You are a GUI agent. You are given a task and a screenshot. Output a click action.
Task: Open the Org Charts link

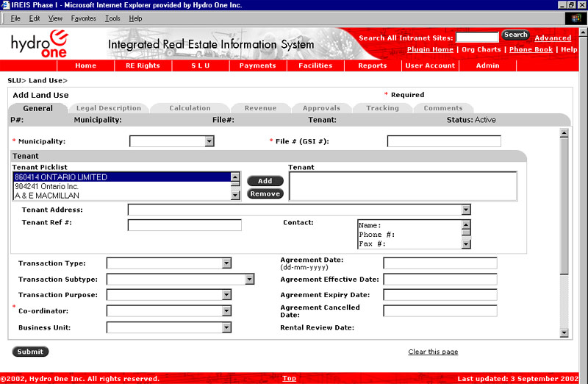pos(481,49)
